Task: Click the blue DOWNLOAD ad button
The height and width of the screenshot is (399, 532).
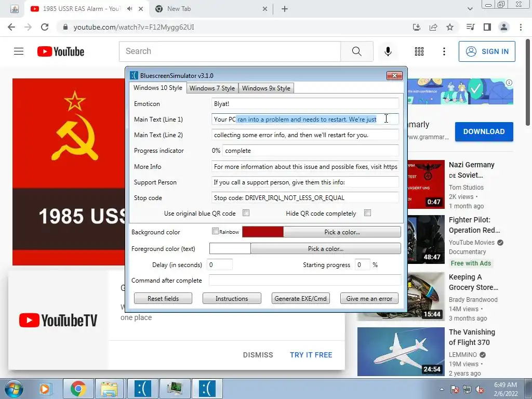Action: [484, 131]
